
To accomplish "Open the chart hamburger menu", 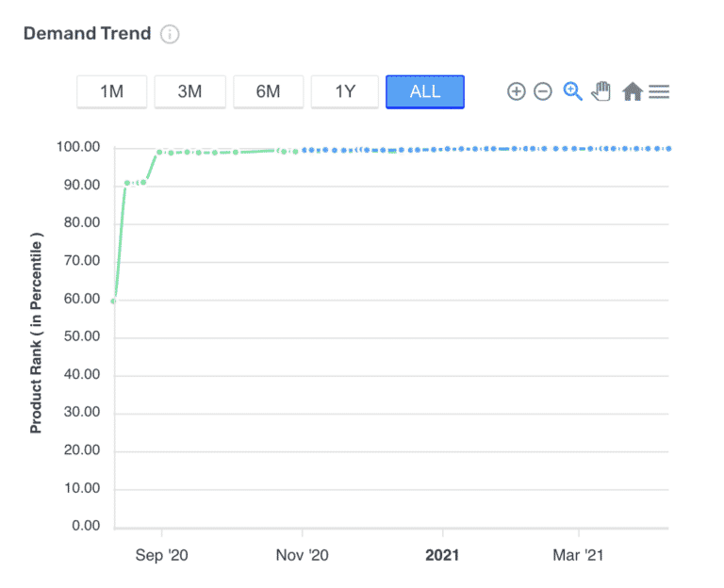I will click(659, 91).
